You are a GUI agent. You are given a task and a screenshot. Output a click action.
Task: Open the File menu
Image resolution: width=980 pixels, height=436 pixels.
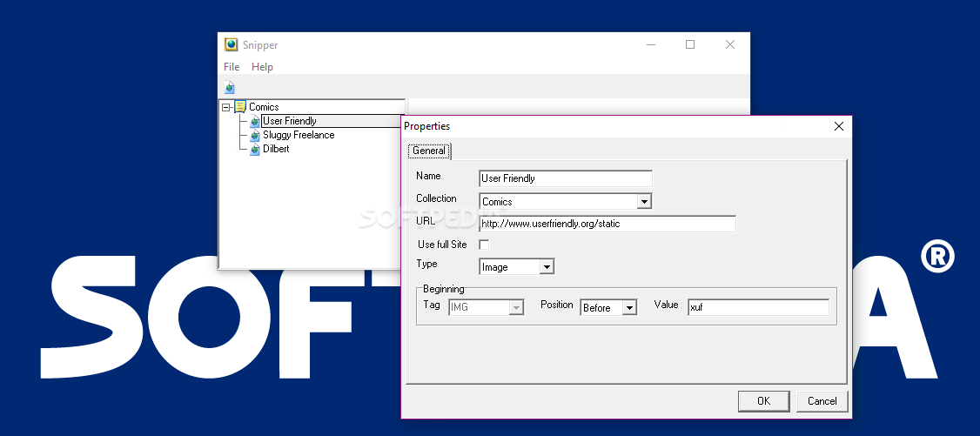tap(232, 67)
